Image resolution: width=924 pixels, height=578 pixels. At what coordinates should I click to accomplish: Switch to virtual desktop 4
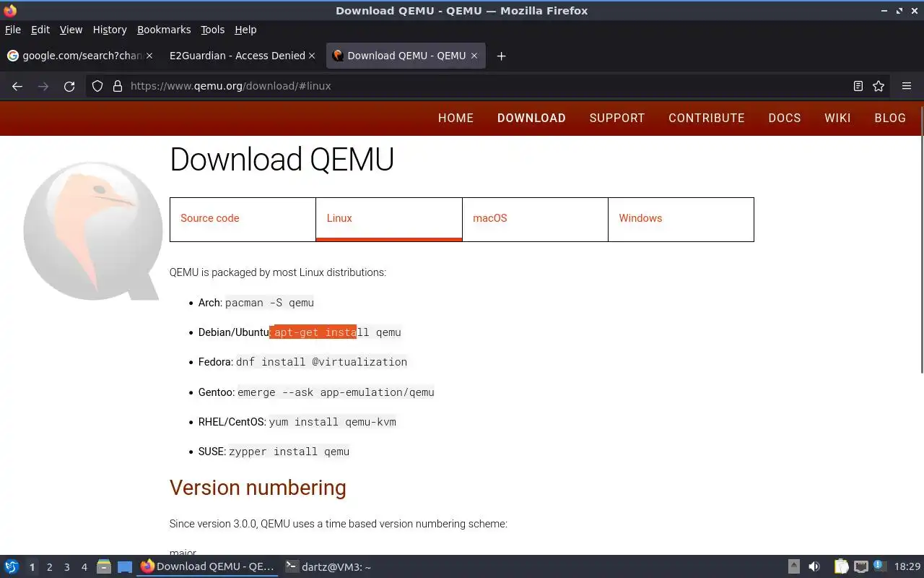[x=84, y=567]
